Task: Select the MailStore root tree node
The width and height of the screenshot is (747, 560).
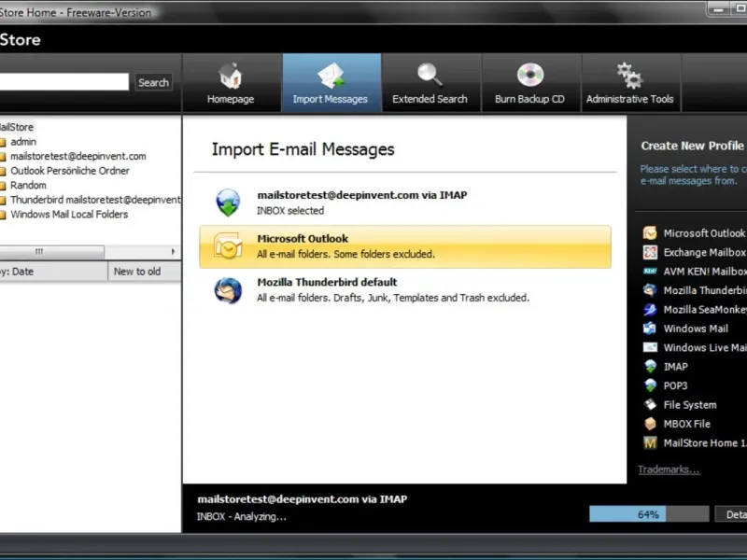Action: point(17,127)
